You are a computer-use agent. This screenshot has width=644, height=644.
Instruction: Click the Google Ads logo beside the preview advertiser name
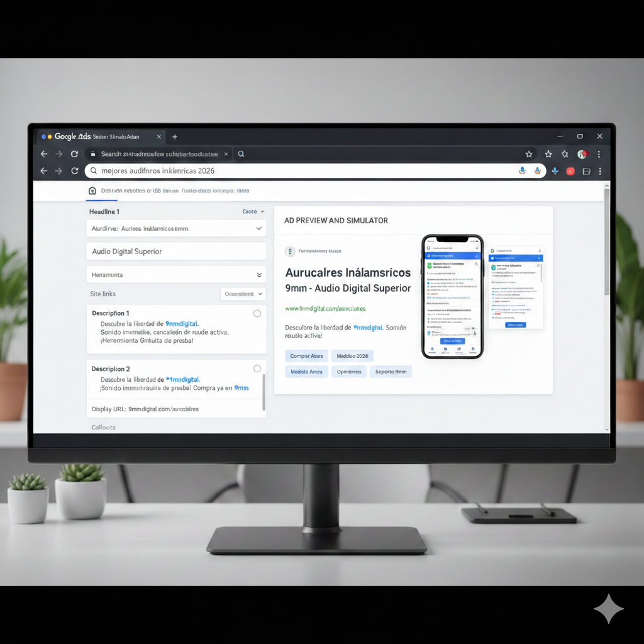[x=290, y=251]
